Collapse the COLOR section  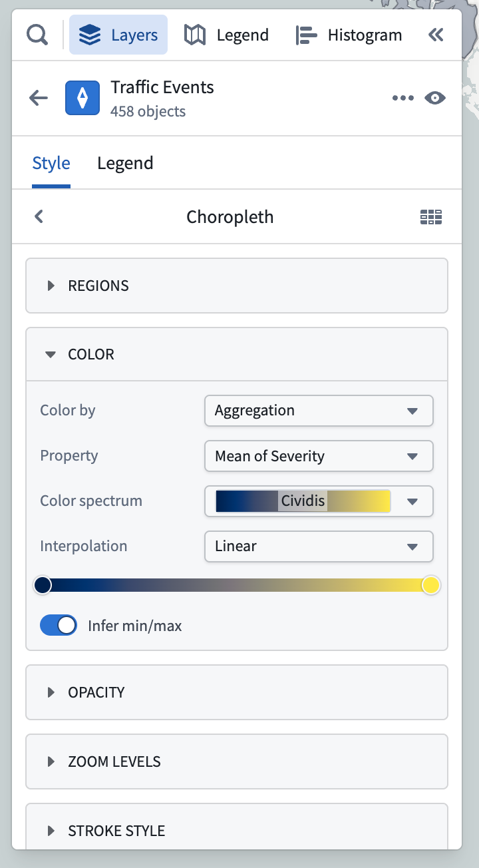click(237, 354)
